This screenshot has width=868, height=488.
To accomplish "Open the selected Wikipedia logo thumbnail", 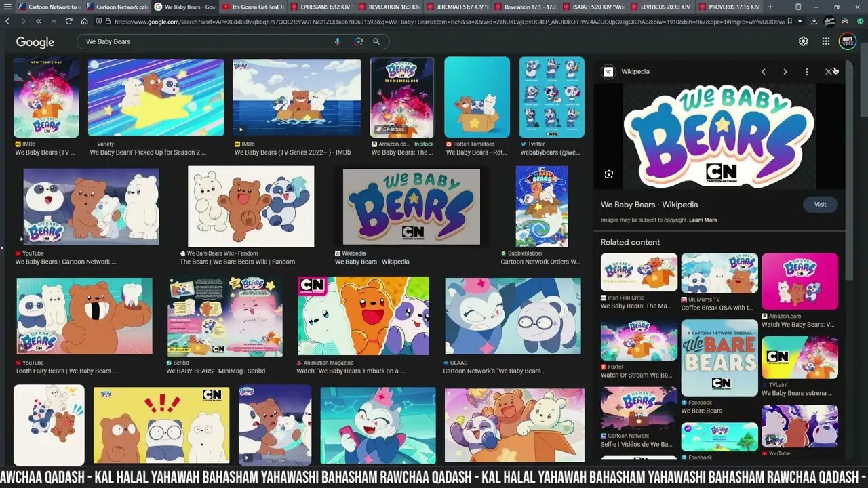I will pyautogui.click(x=412, y=207).
